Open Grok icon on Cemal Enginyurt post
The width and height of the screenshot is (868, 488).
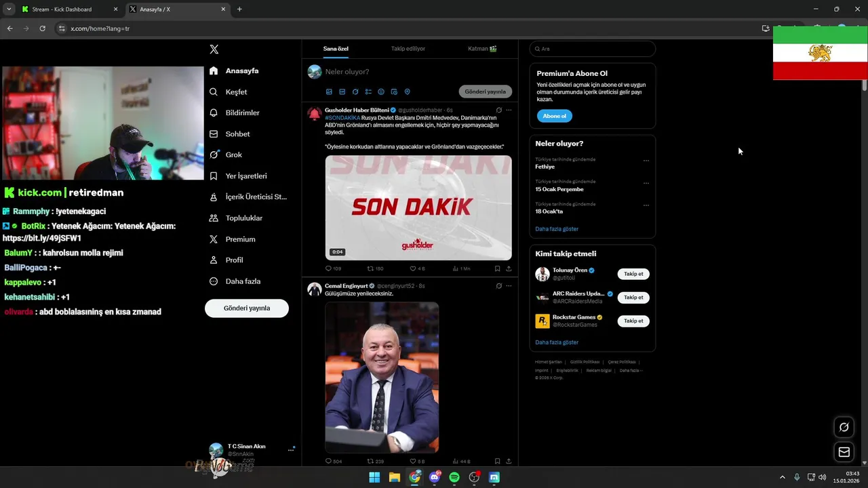499,286
